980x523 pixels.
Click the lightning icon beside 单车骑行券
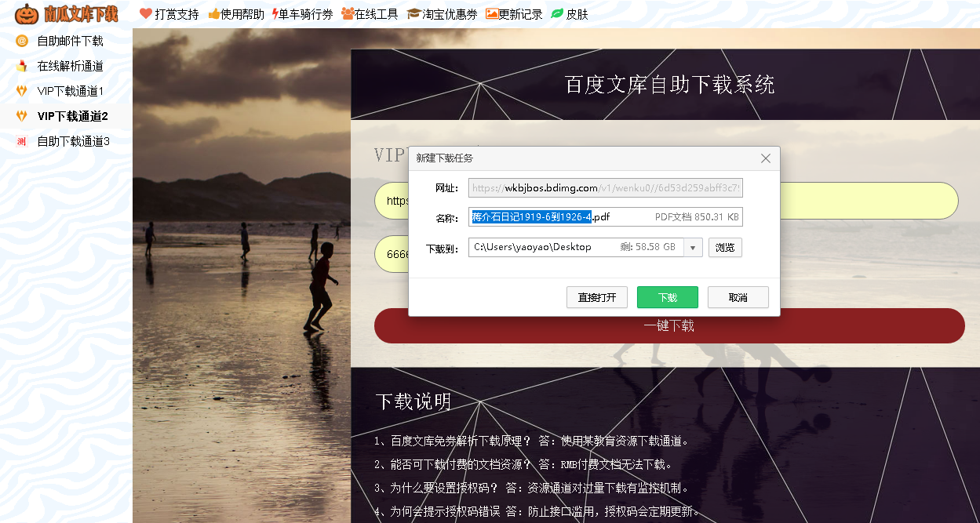(x=275, y=13)
